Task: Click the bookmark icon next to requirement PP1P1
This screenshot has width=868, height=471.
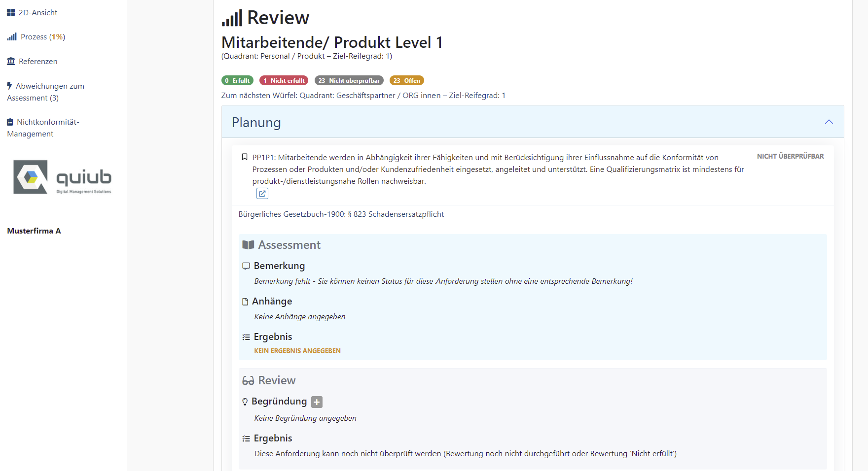Action: 245,157
